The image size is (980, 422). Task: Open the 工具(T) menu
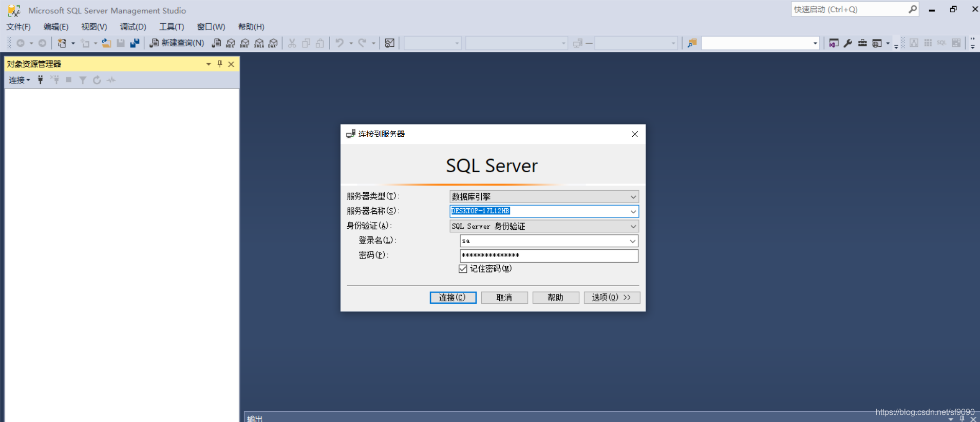[172, 27]
